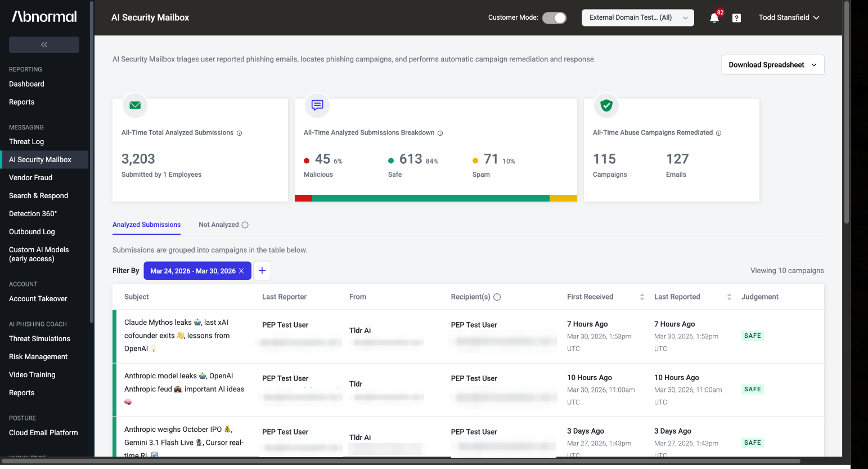Click 'Viewing 10 campaigns' text
Viewport: 868px width, 469px height.
pyautogui.click(x=787, y=271)
